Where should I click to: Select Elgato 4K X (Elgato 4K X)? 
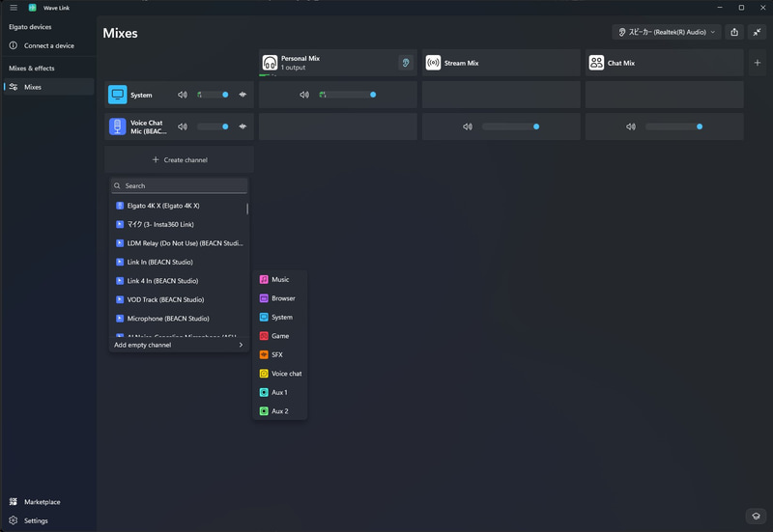(179, 206)
